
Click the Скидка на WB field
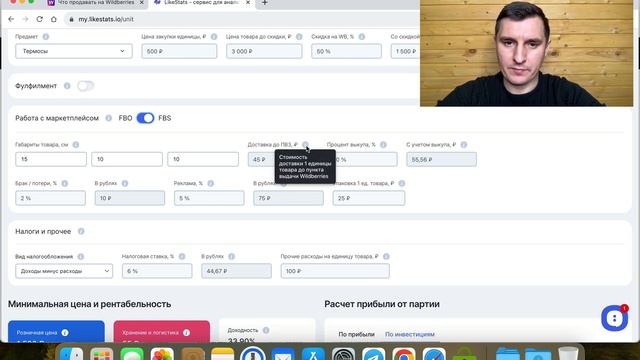(x=346, y=51)
